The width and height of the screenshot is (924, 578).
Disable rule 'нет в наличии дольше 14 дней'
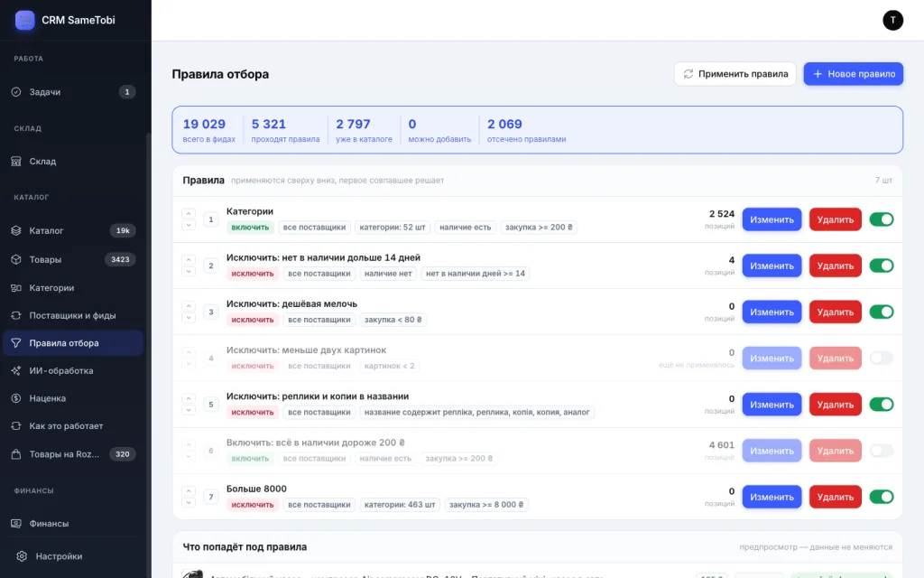[882, 266]
